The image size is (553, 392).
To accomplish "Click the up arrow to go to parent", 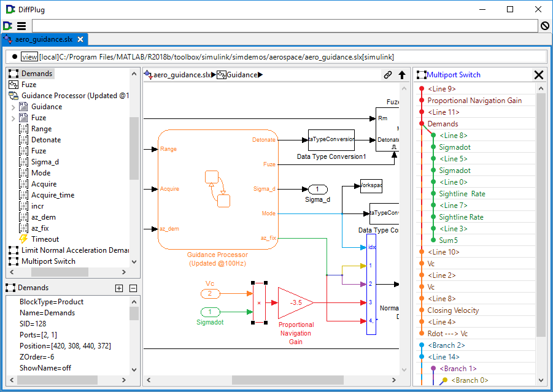I will [x=401, y=75].
